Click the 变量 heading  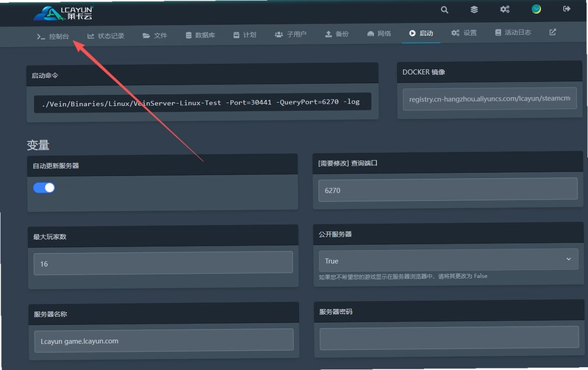coord(38,145)
